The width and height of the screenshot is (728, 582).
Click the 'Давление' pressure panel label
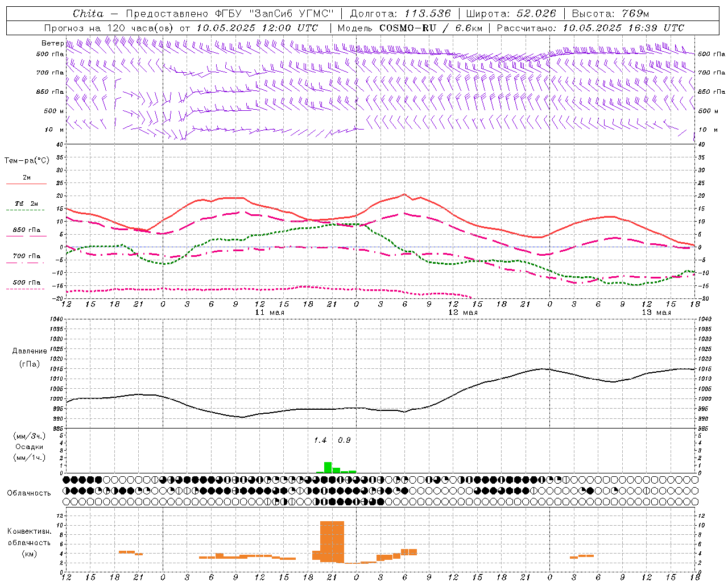30,351
